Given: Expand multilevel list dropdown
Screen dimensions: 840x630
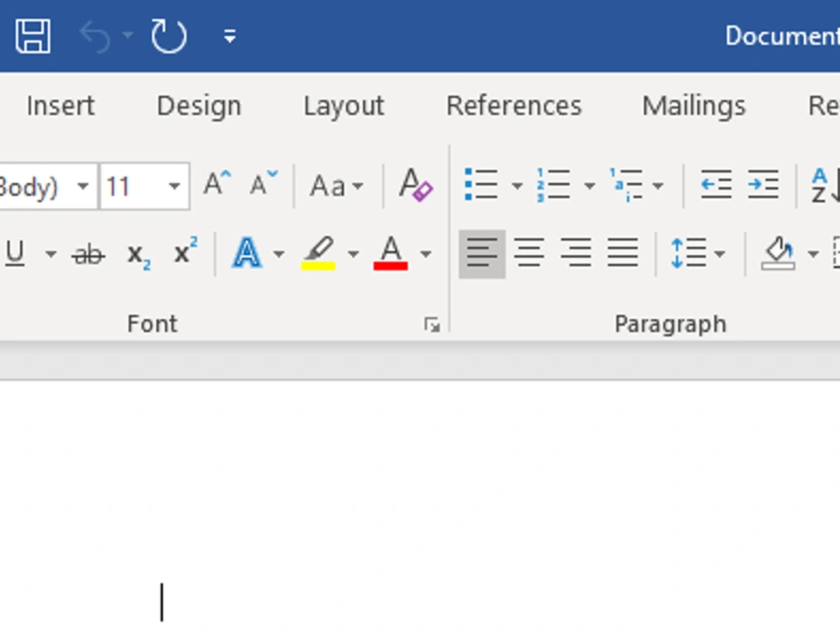Looking at the screenshot, I should [658, 186].
